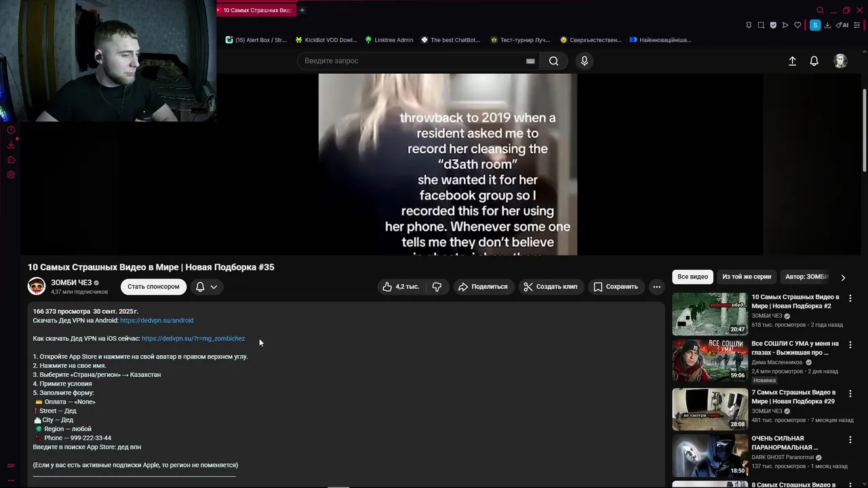Screen dimensions: 868x488
Task: Open browser downloads icon in top toolbar
Action: coord(827,25)
